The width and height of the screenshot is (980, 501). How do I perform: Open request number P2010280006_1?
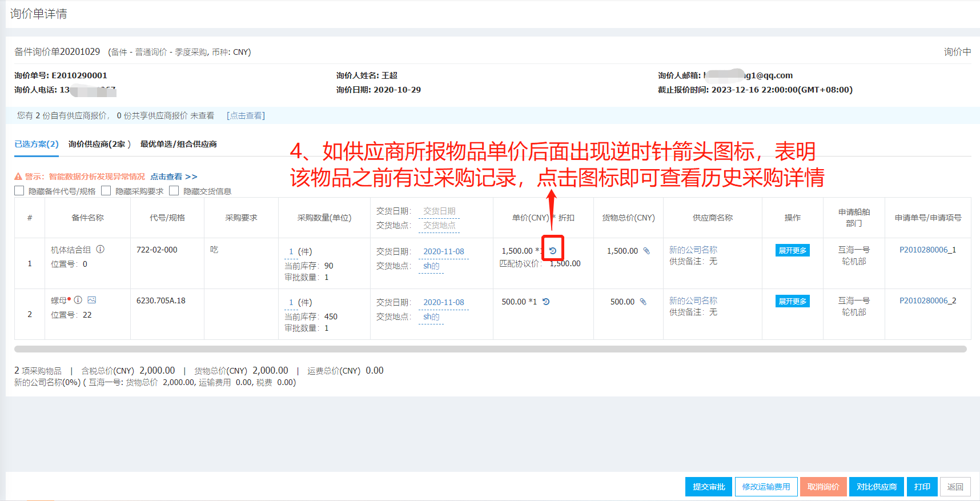[927, 250]
